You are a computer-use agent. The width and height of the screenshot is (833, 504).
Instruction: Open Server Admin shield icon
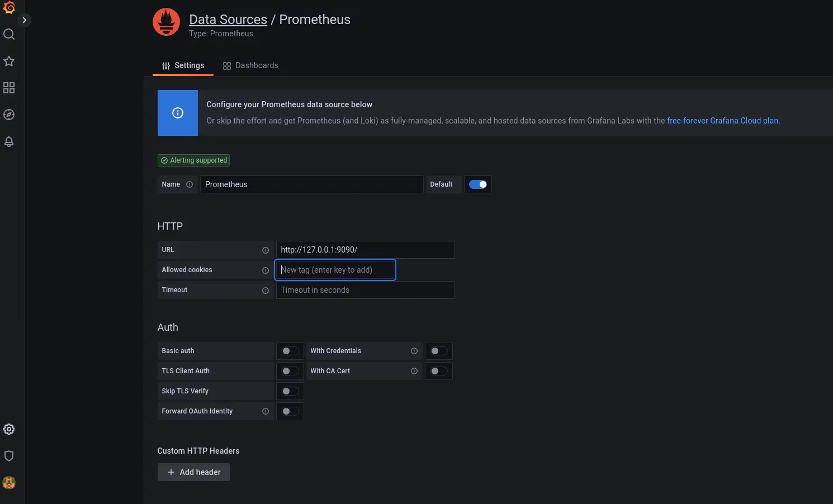(9, 456)
